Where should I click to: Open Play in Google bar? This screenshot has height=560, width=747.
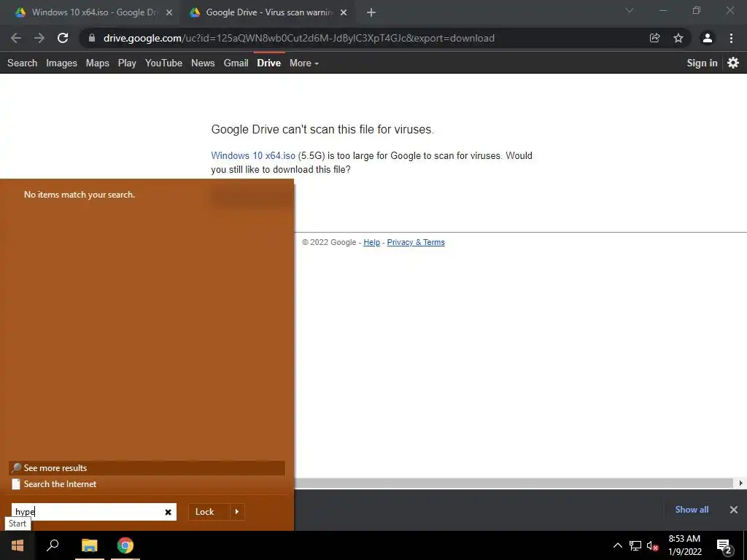pyautogui.click(x=127, y=63)
